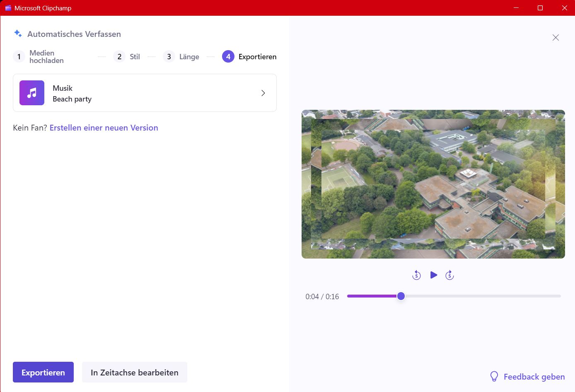
Task: Expand the Musik Beach party chevron
Action: [263, 93]
